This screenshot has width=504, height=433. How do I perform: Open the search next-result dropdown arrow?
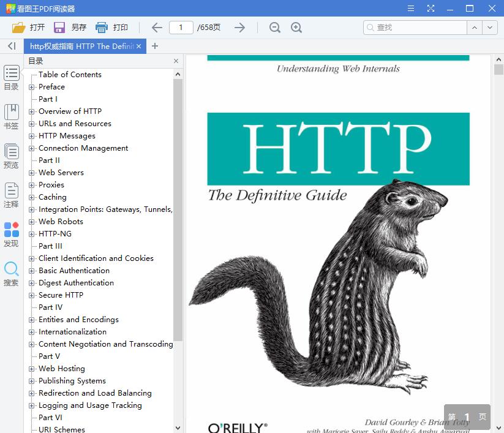click(x=488, y=28)
